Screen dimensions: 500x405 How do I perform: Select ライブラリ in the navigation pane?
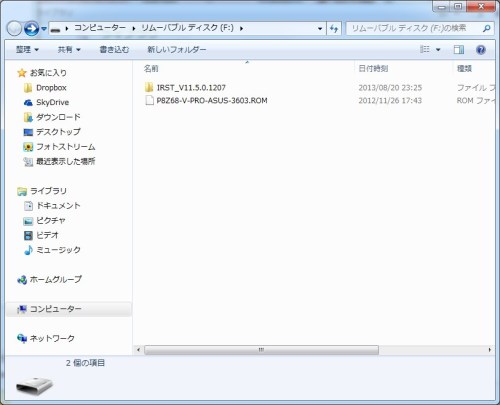click(48, 191)
